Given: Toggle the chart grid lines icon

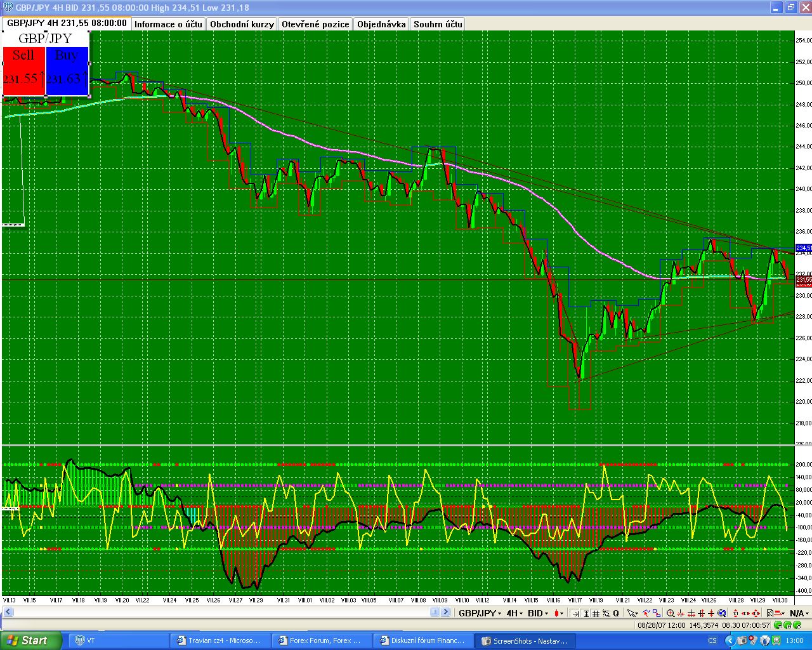Looking at the screenshot, I should [596, 613].
